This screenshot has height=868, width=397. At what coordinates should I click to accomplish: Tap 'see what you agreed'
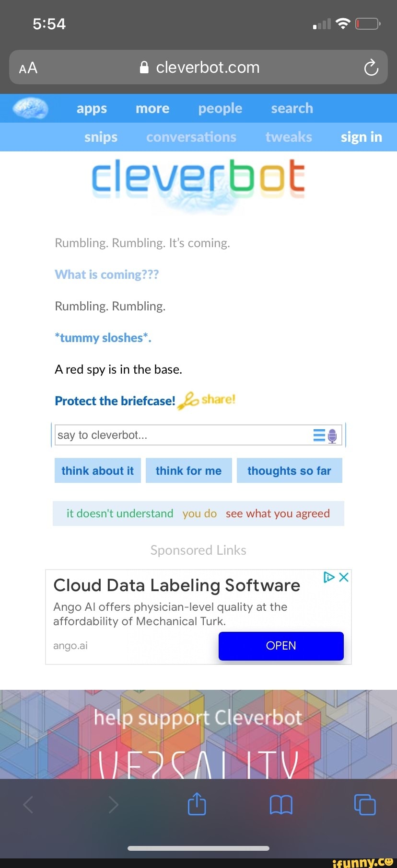coord(278,513)
